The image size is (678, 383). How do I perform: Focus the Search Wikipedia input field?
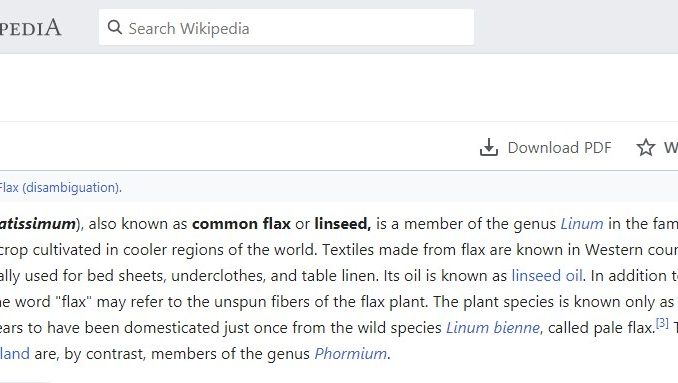[286, 27]
